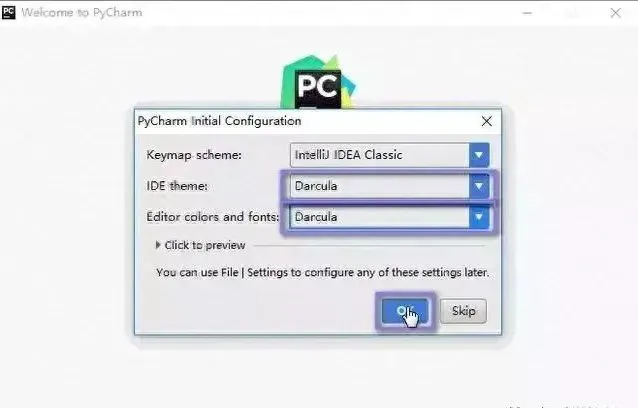Viewport: 638px width, 408px height.
Task: Open the IDE theme dropdown arrow
Action: click(x=479, y=186)
